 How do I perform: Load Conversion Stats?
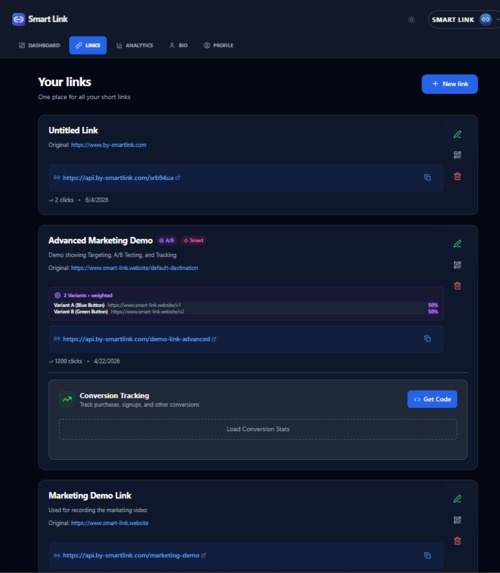point(258,429)
